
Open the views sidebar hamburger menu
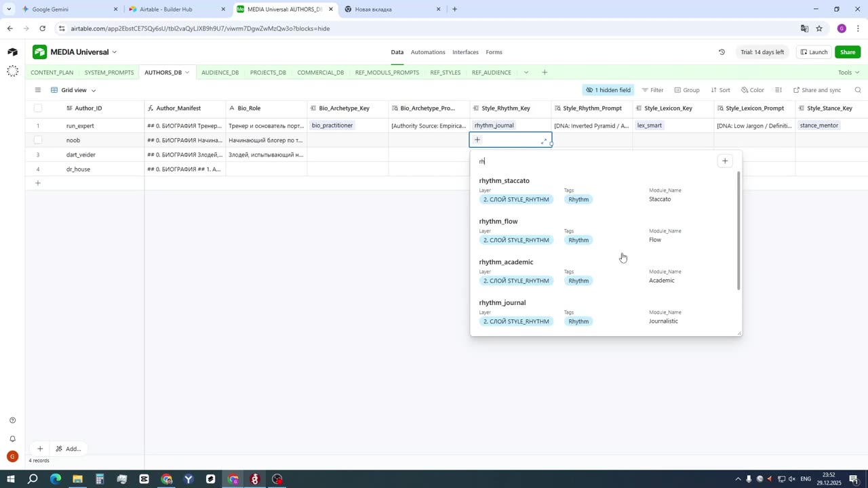tap(38, 90)
